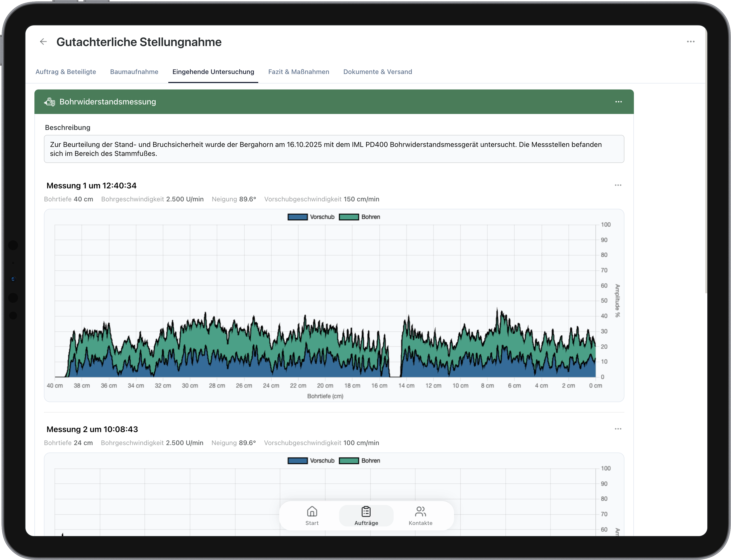Switch to Auftrag & Beteiligte tab

tap(66, 72)
